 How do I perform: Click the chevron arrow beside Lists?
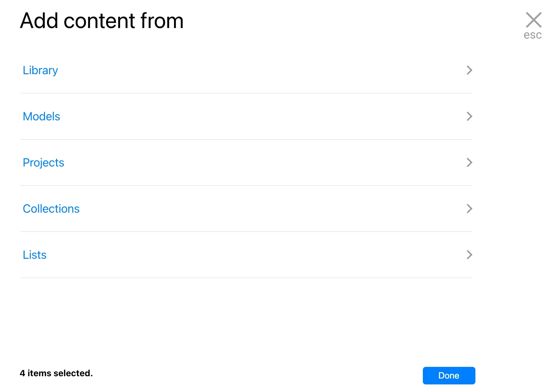pos(469,255)
